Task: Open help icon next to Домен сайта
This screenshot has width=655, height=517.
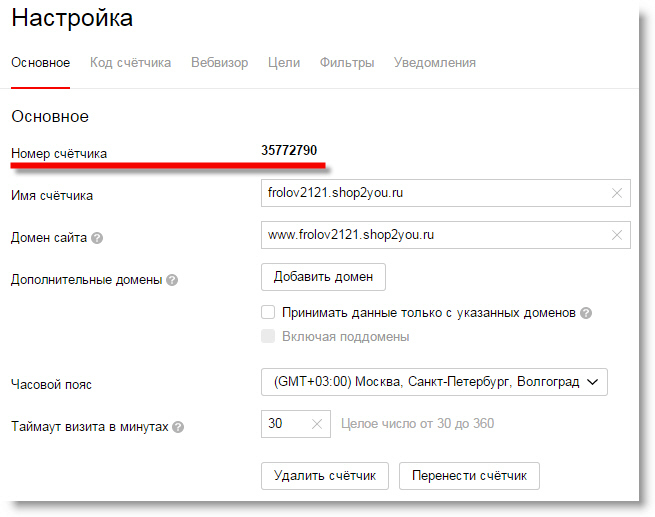Action: 97,238
